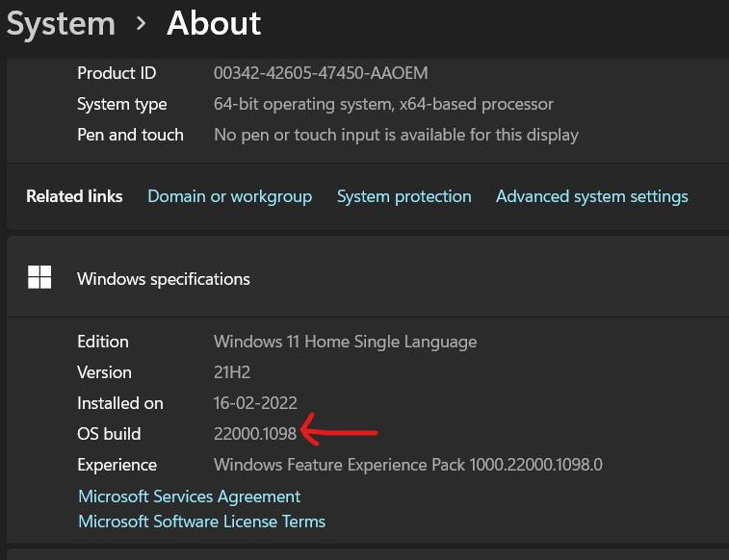Screen dimensions: 729x560
Task: Select the System type value text
Action: click(383, 104)
